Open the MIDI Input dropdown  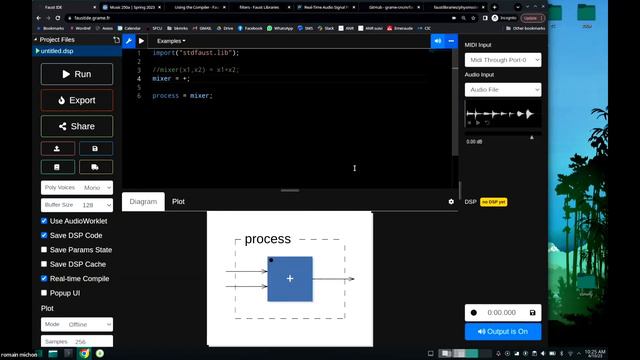pos(503,60)
